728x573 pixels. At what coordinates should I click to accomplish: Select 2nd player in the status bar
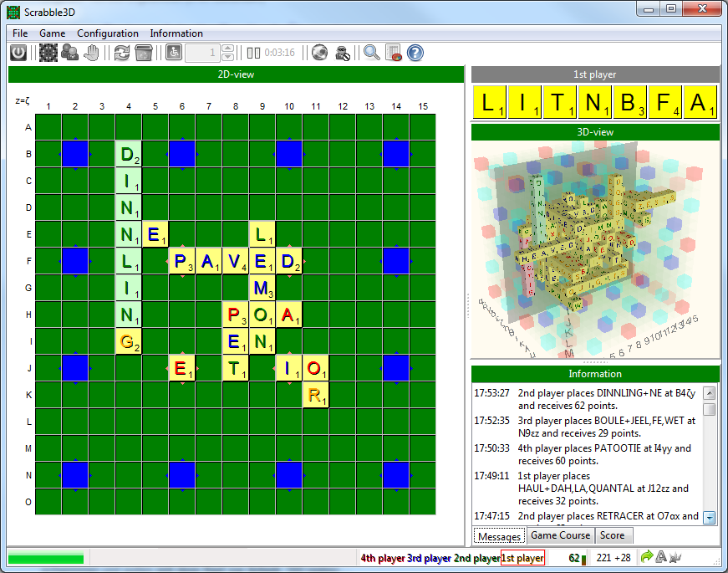click(476, 558)
